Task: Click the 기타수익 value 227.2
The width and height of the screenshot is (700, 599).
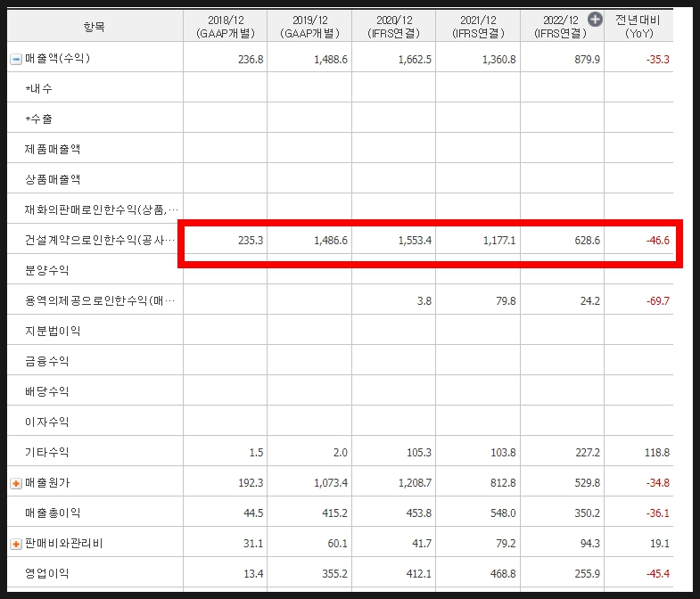Action: click(x=588, y=453)
